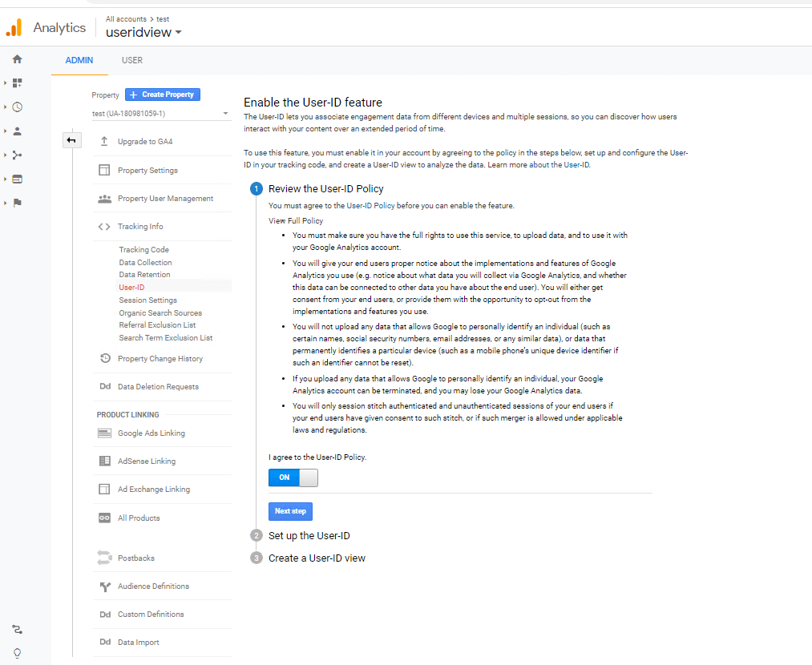Open Tracking Code submenu item
The height and width of the screenshot is (665, 812).
click(144, 249)
